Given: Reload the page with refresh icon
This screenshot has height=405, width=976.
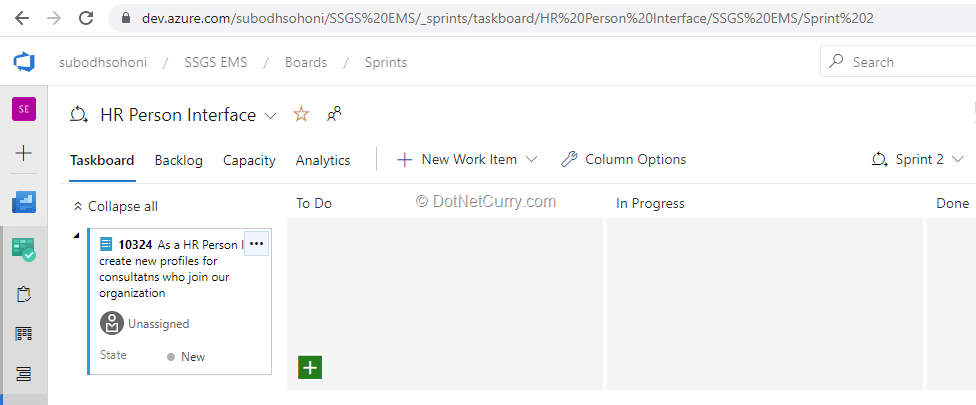Looking at the screenshot, I should coord(87,18).
